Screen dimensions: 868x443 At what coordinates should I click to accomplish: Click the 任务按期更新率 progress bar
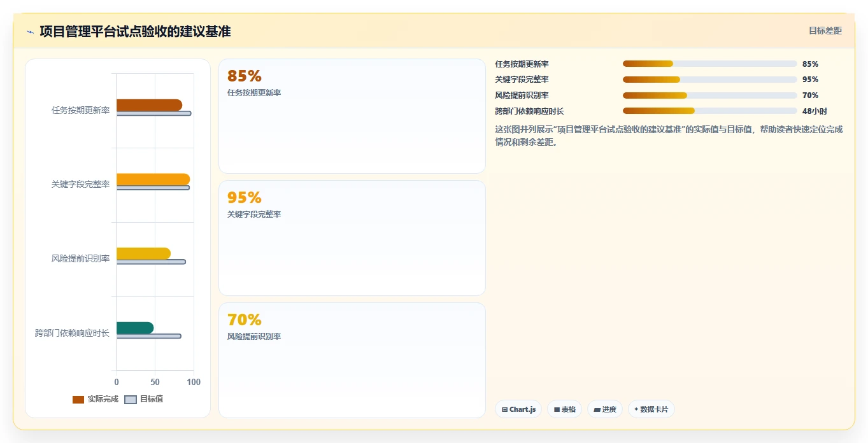pos(709,64)
